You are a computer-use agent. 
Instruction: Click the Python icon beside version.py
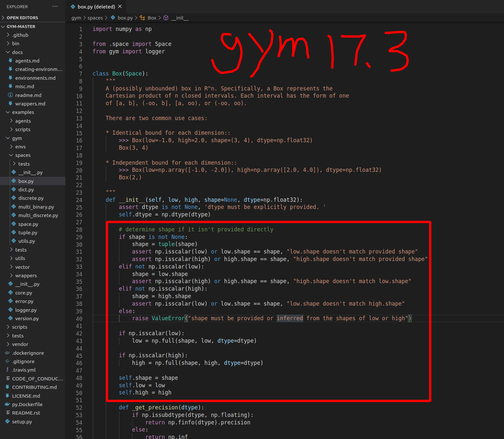(10, 318)
